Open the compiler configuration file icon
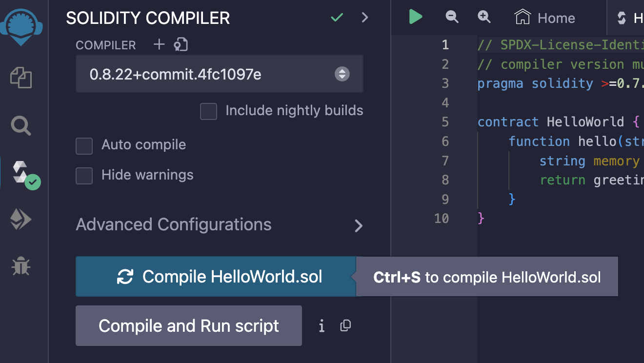Image resolution: width=644 pixels, height=363 pixels. point(181,44)
